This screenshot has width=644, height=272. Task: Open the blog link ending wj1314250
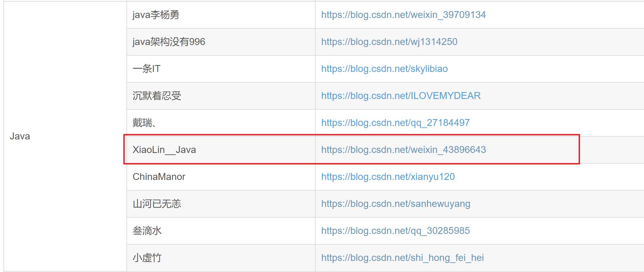click(x=389, y=42)
